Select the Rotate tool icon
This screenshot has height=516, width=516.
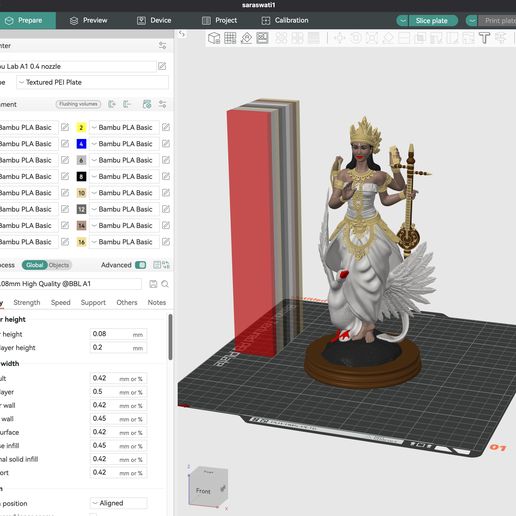point(356,38)
